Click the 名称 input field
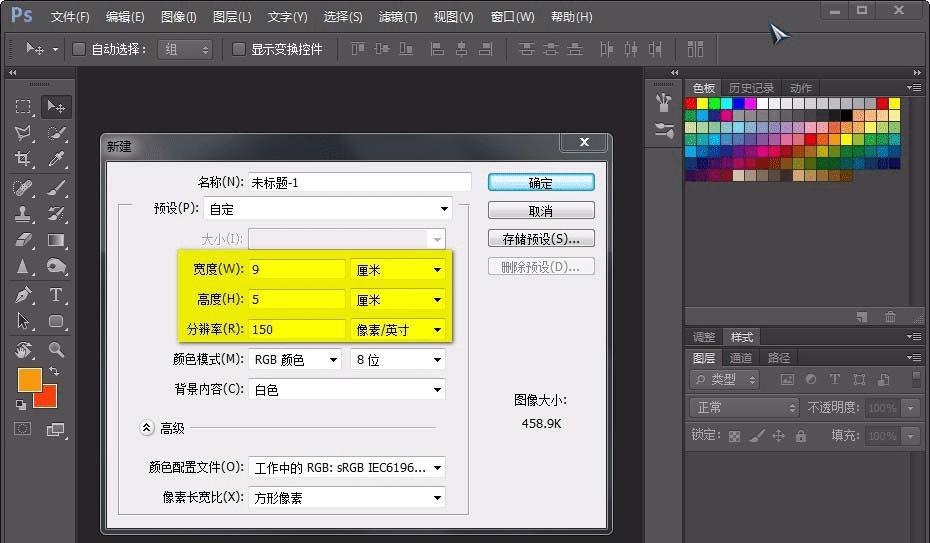Viewport: 930px width, 543px height. tap(359, 182)
